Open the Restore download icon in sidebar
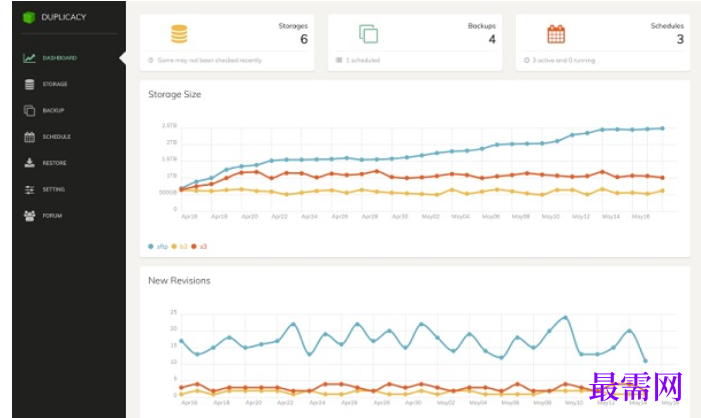701x418 pixels. point(30,163)
